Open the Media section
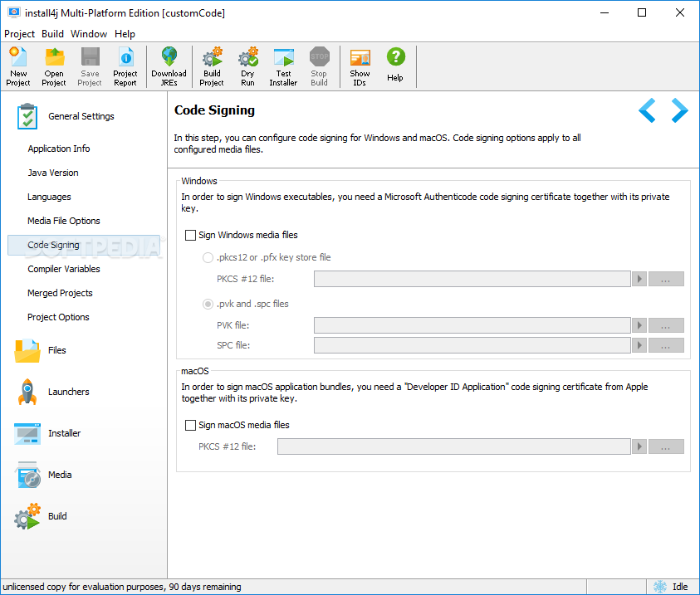 coord(43,475)
